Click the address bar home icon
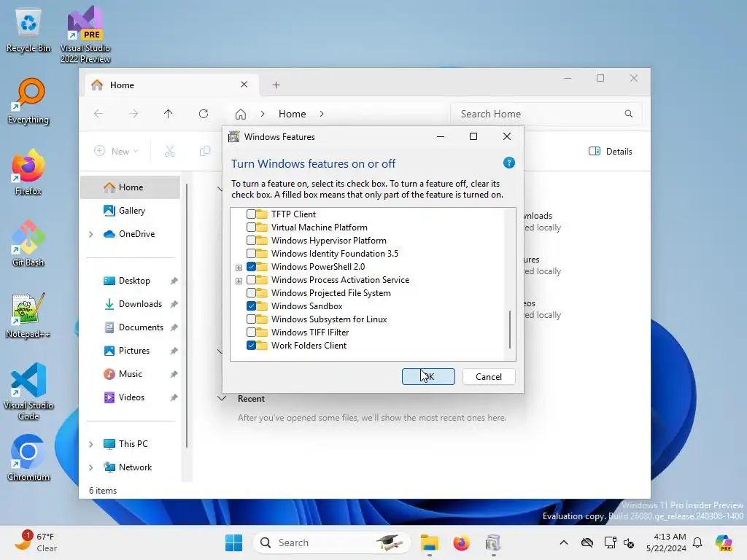747x560 pixels. tap(241, 114)
